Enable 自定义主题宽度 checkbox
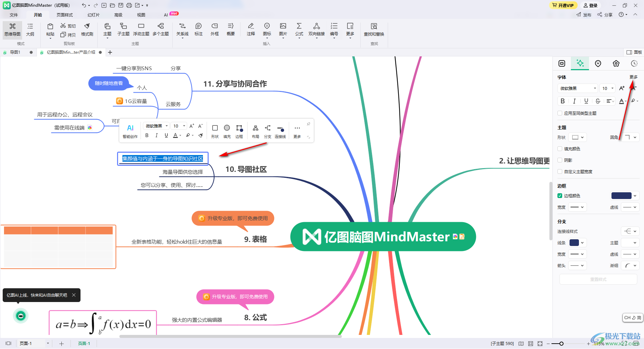The image size is (644, 349). pos(560,171)
